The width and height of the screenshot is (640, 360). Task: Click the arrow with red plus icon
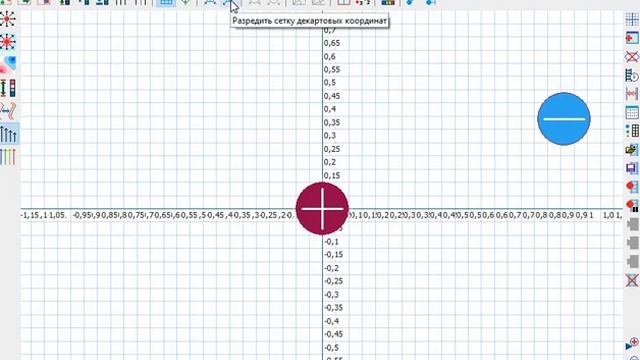(632, 344)
